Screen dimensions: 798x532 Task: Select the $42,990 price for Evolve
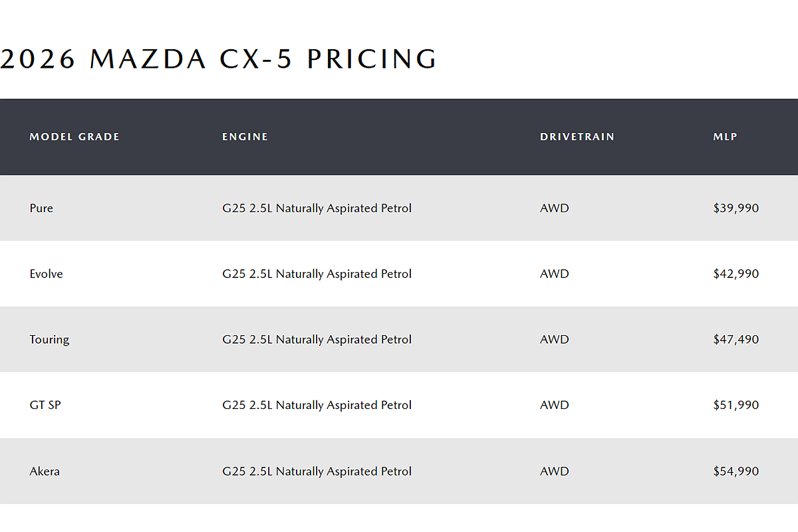coord(735,274)
